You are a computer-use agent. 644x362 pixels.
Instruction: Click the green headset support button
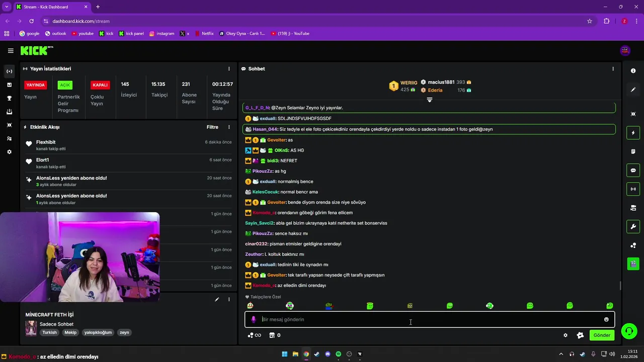point(628,331)
